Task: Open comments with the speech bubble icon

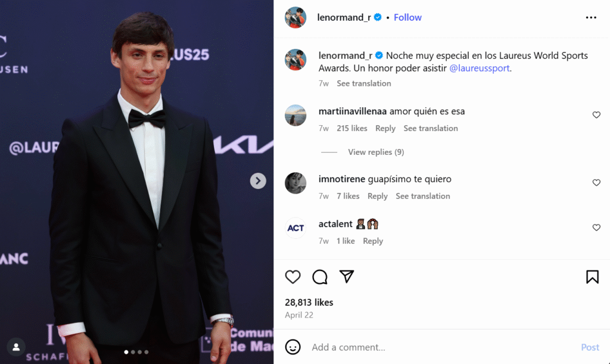Action: point(320,277)
